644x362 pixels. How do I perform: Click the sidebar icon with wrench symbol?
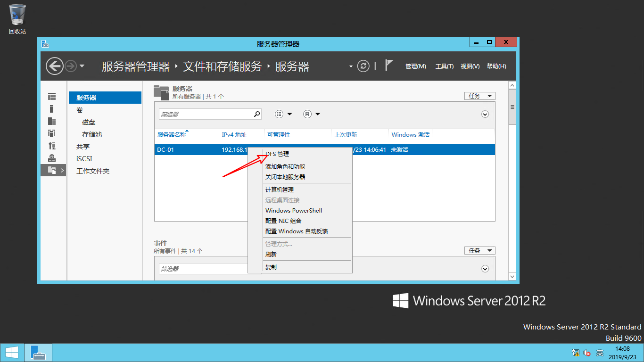point(52,146)
